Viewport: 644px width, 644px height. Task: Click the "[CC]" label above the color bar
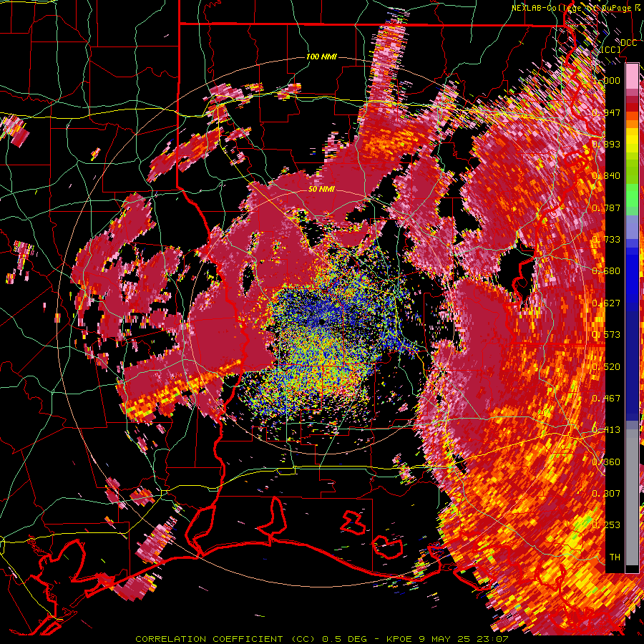coord(611,49)
